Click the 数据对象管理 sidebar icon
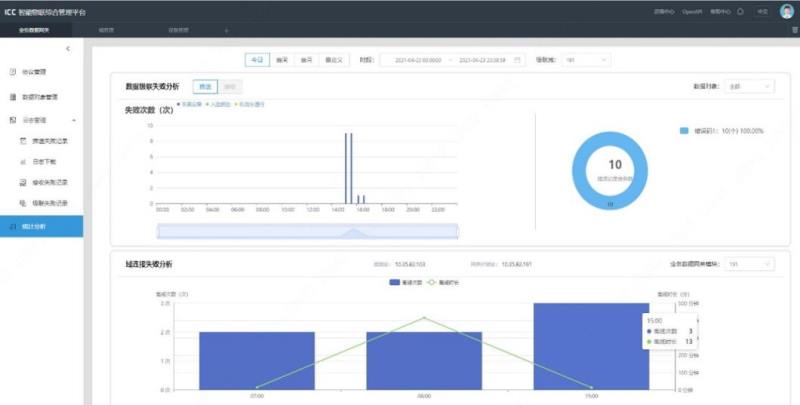This screenshot has height=405, width=800. (13, 97)
